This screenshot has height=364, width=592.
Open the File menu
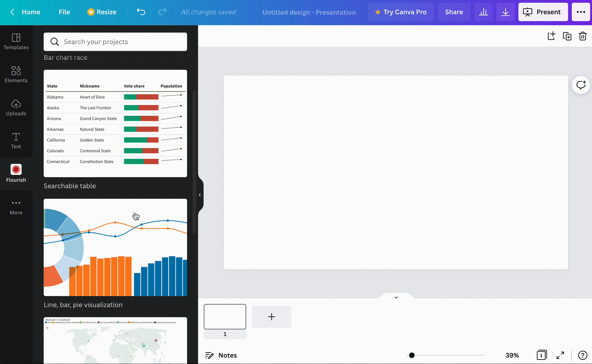(64, 12)
